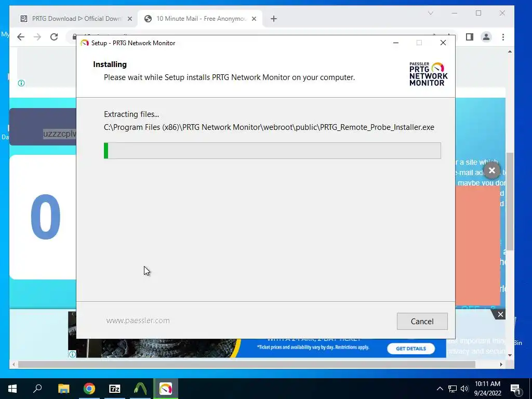Minimize the PRTG setup window
Image resolution: width=532 pixels, height=399 pixels.
(x=395, y=43)
